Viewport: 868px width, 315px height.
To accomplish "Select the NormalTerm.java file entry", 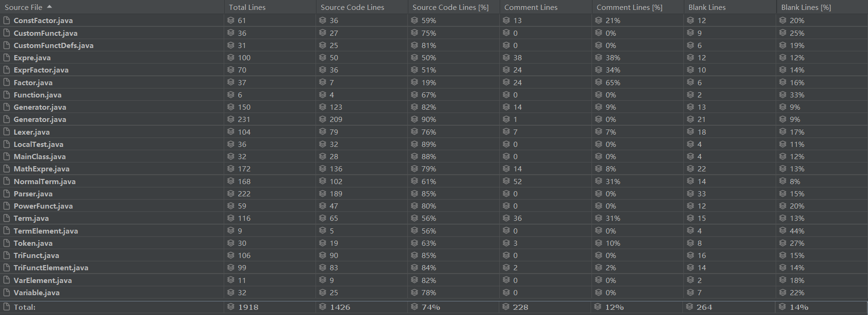I will pos(44,181).
